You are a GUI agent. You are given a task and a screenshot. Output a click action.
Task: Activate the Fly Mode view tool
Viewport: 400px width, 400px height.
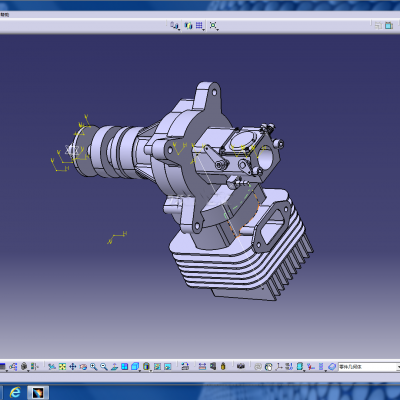(x=52, y=367)
